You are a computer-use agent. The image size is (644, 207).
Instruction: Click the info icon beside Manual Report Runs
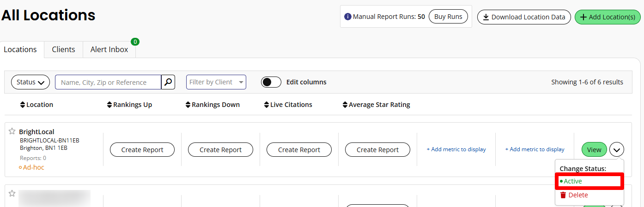click(x=348, y=17)
